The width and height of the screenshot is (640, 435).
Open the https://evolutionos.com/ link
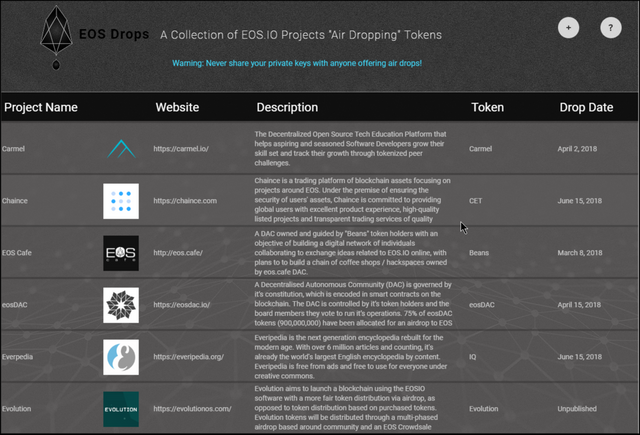[192, 408]
